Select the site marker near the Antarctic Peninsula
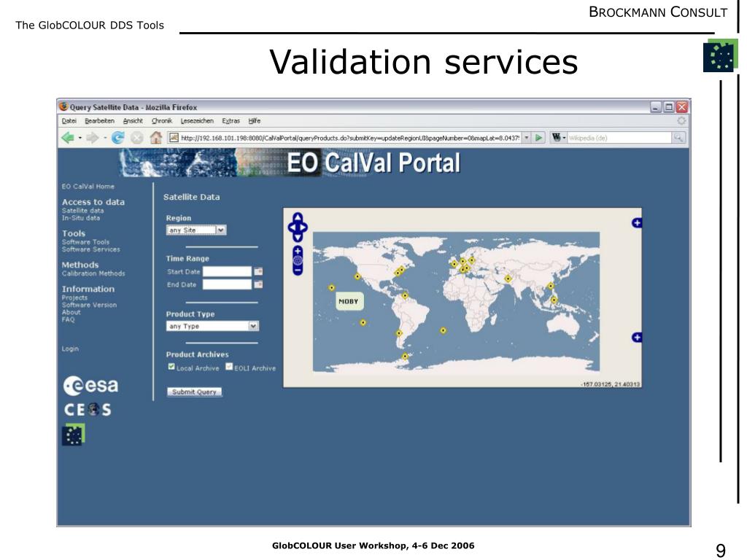The image size is (747, 560). pos(404,356)
